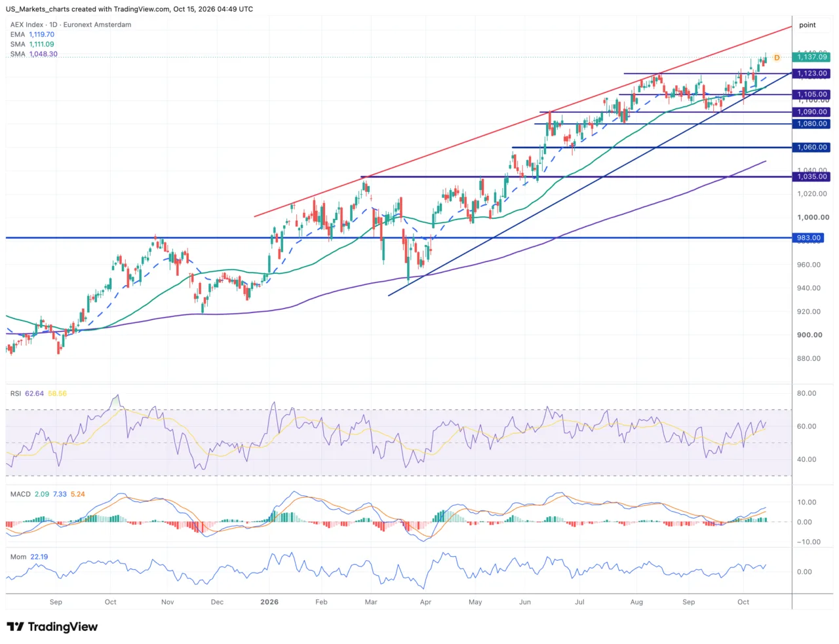Select the 40.00 RSI axis value

point(807,459)
